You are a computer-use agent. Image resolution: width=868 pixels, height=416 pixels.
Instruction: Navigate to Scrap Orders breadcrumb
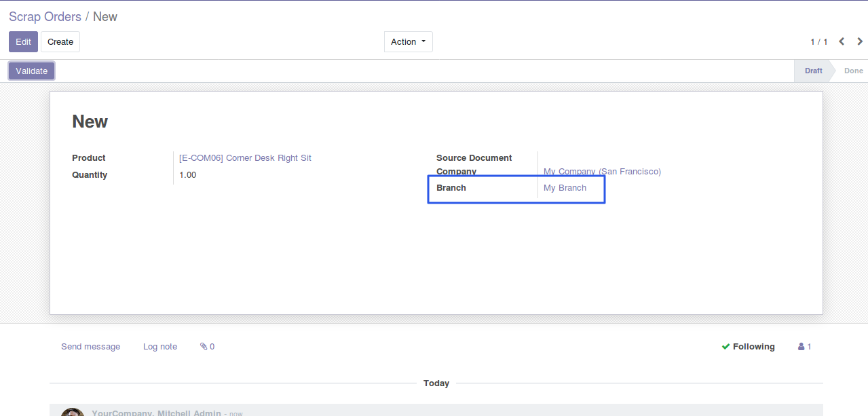click(45, 16)
